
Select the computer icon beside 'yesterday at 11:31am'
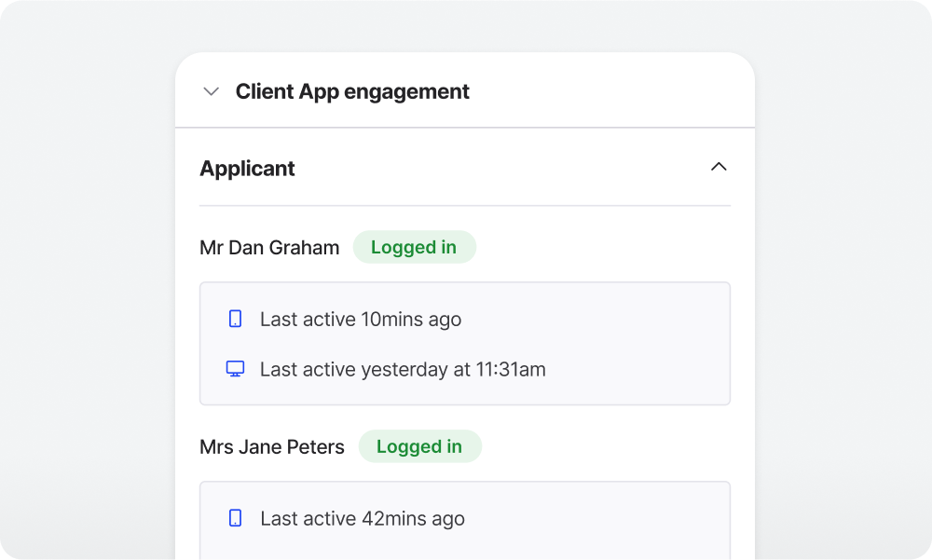235,368
